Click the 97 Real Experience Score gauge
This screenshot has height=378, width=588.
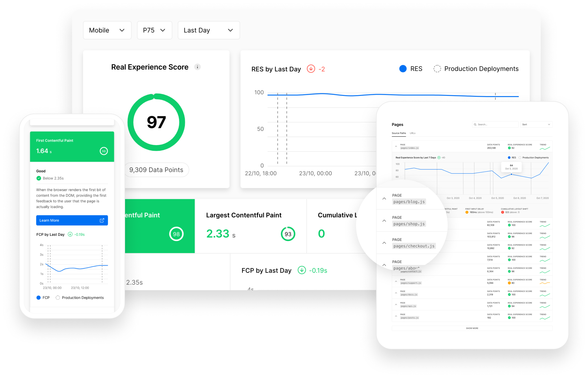pyautogui.click(x=156, y=122)
